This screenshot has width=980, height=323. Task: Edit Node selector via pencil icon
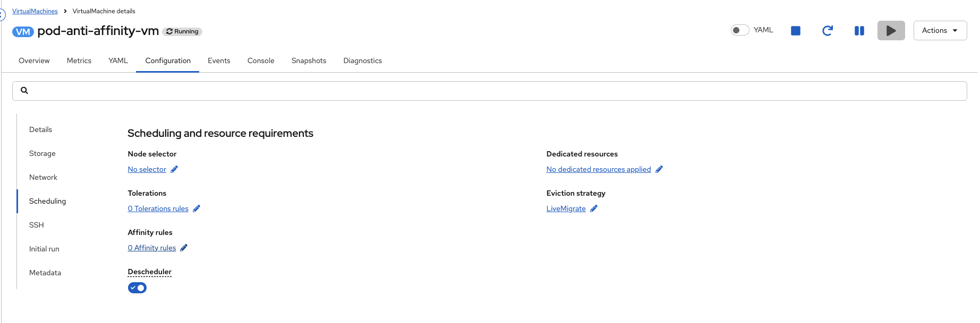tap(174, 169)
